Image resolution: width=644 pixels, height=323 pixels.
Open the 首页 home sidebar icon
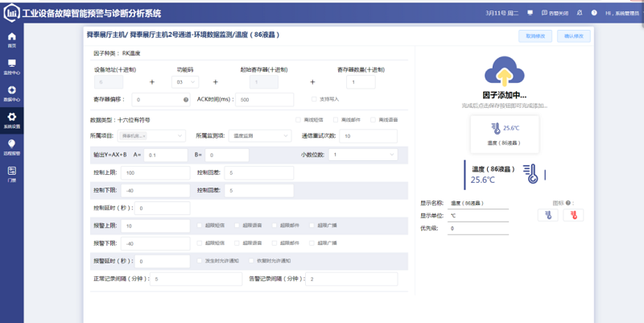coord(11,40)
